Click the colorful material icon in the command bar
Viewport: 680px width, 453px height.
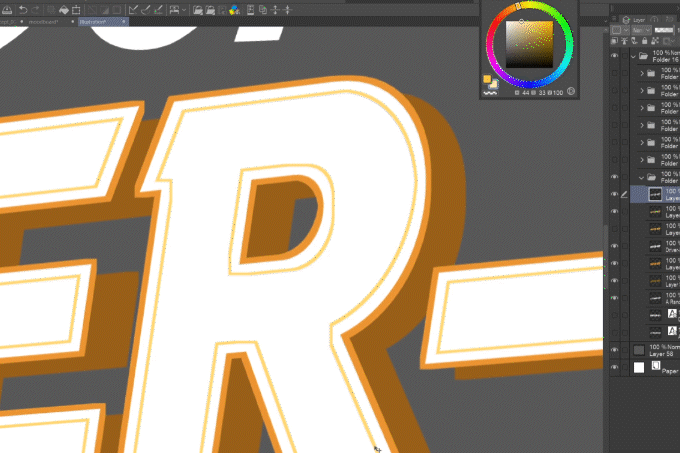[233, 9]
